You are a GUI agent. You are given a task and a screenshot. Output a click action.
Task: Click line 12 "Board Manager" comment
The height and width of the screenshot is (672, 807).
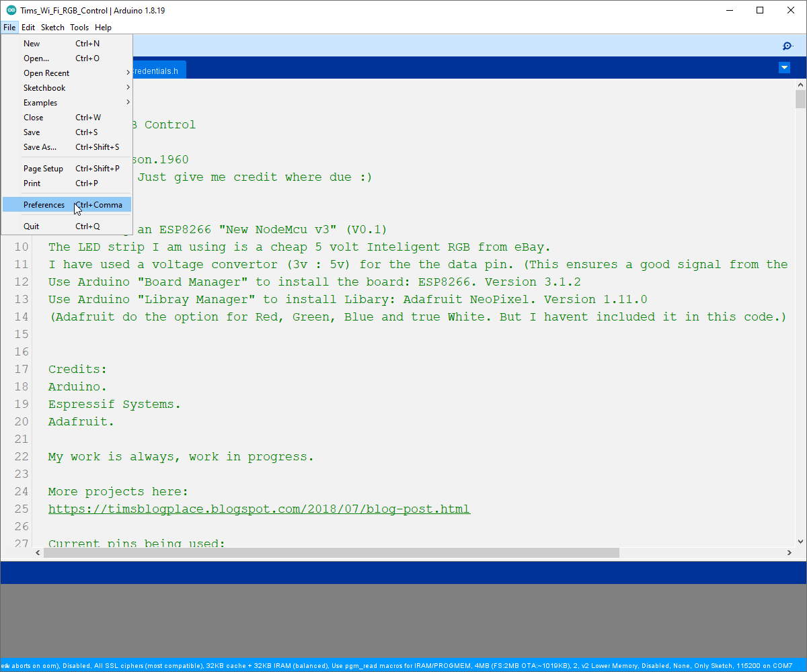tap(314, 282)
